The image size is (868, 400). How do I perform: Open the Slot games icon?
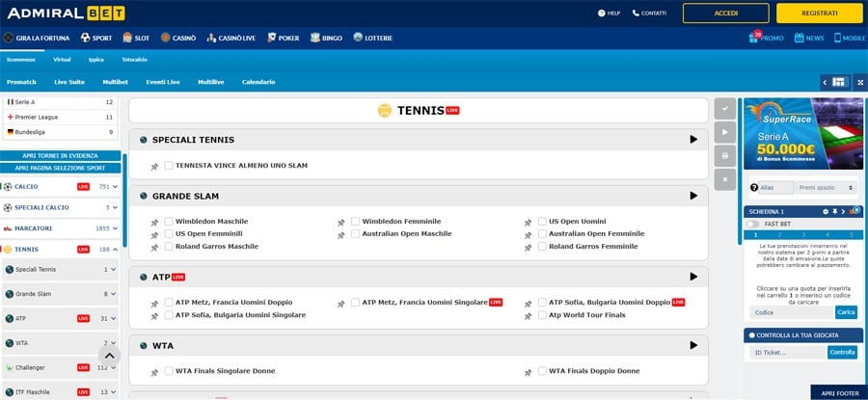(x=127, y=38)
